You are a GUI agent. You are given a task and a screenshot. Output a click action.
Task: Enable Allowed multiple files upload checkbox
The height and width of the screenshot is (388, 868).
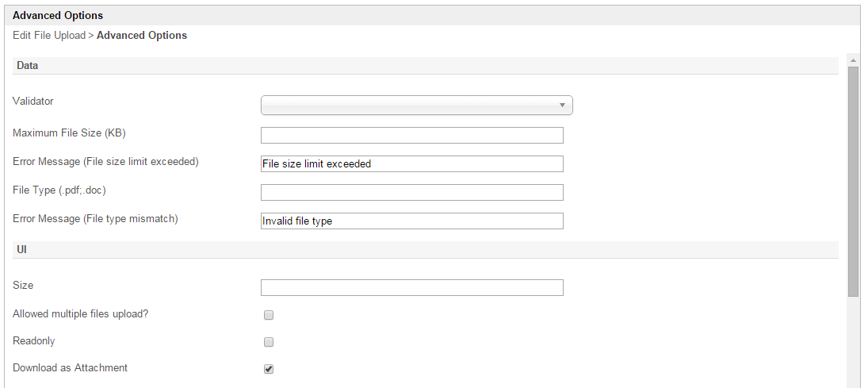(269, 315)
